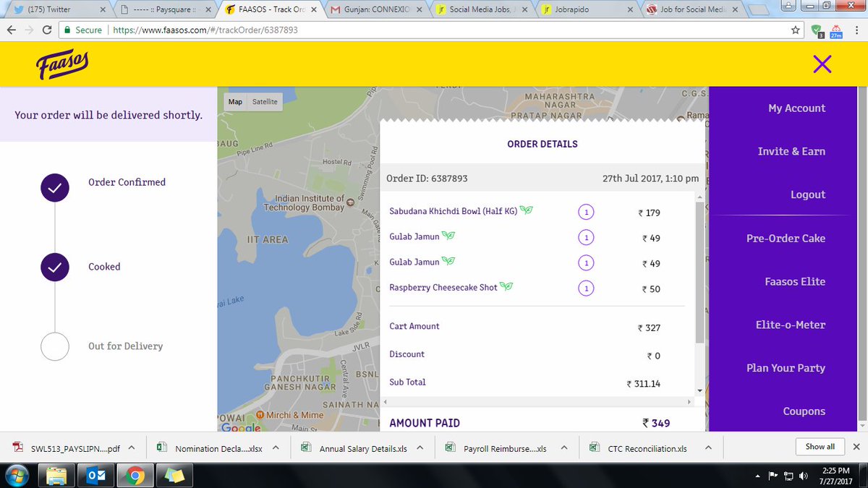Open Faasos Elite menu item
868x488 pixels.
coord(795,282)
